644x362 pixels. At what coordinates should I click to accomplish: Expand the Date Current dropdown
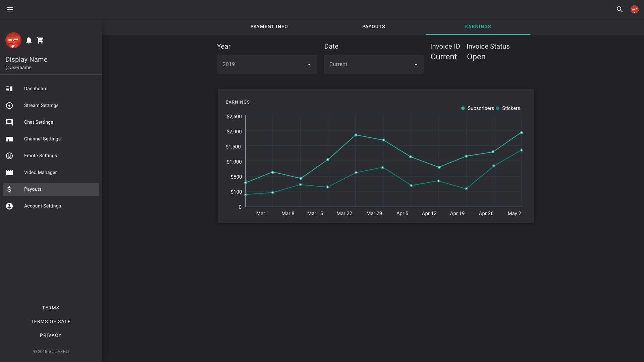374,64
